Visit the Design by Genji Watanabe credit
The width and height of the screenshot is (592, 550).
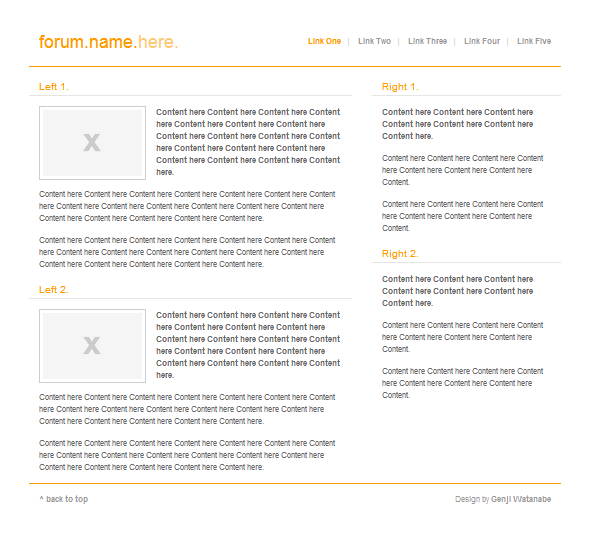[503, 499]
